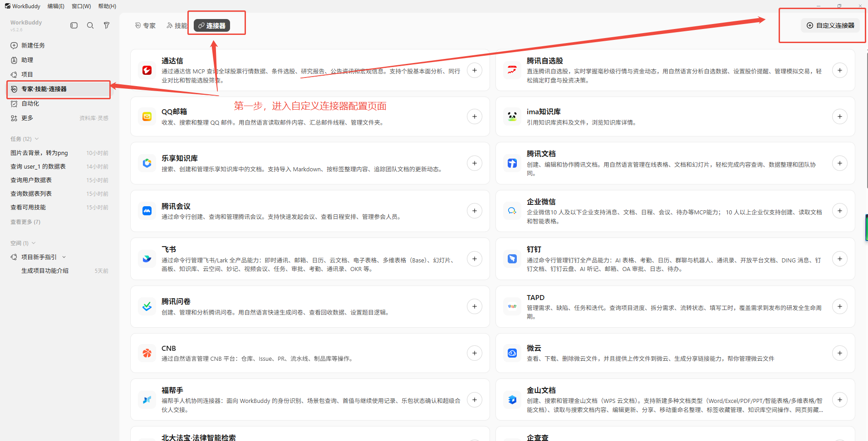This screenshot has width=868, height=441.
Task: Add the 飞书 connector with plus
Action: pos(475,259)
